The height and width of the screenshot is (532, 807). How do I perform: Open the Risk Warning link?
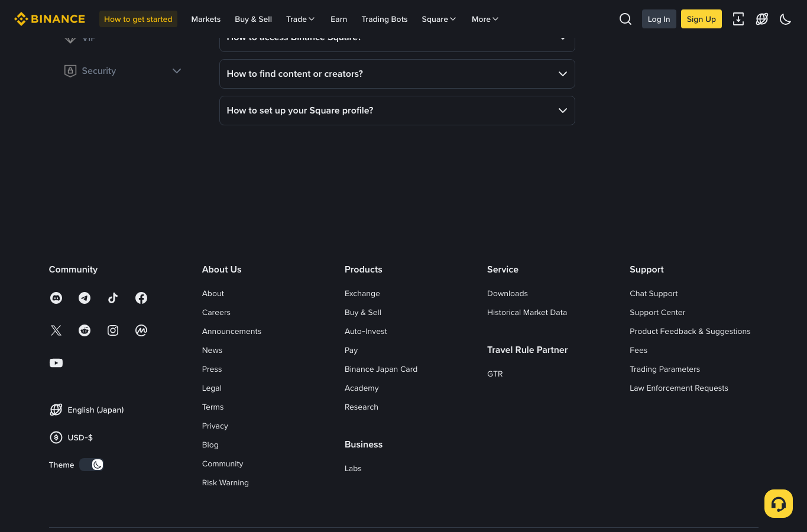coord(225,482)
